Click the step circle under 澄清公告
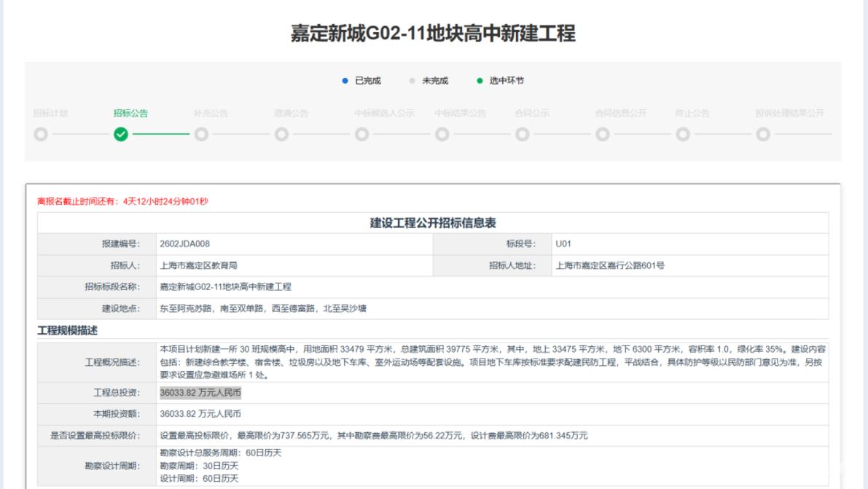This screenshot has width=868, height=489. click(x=282, y=134)
